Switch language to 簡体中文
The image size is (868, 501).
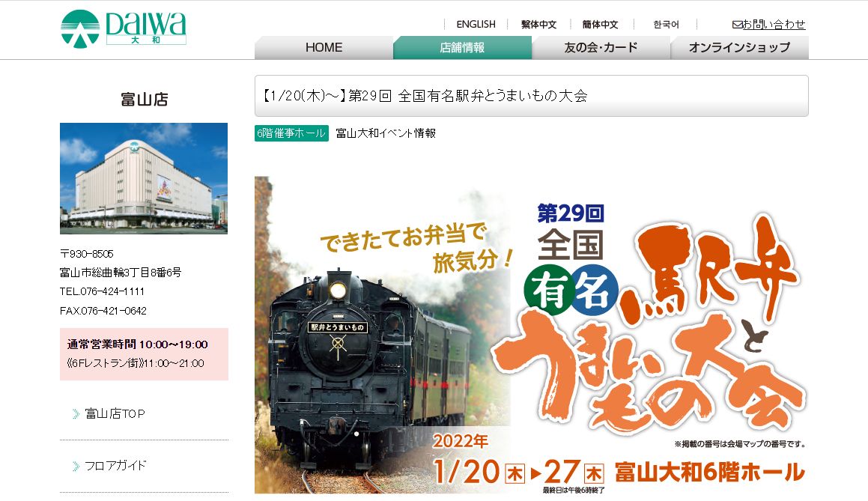coord(600,25)
